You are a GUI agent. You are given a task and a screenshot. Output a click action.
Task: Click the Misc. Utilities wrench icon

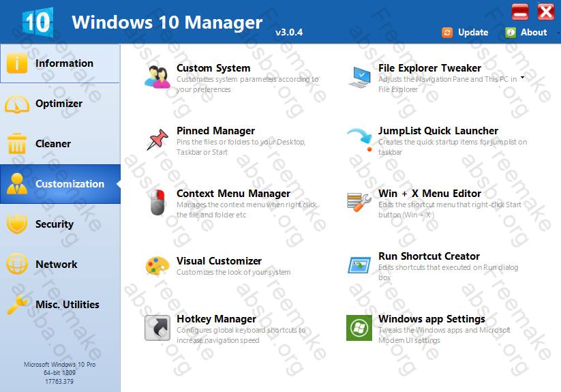pos(17,304)
